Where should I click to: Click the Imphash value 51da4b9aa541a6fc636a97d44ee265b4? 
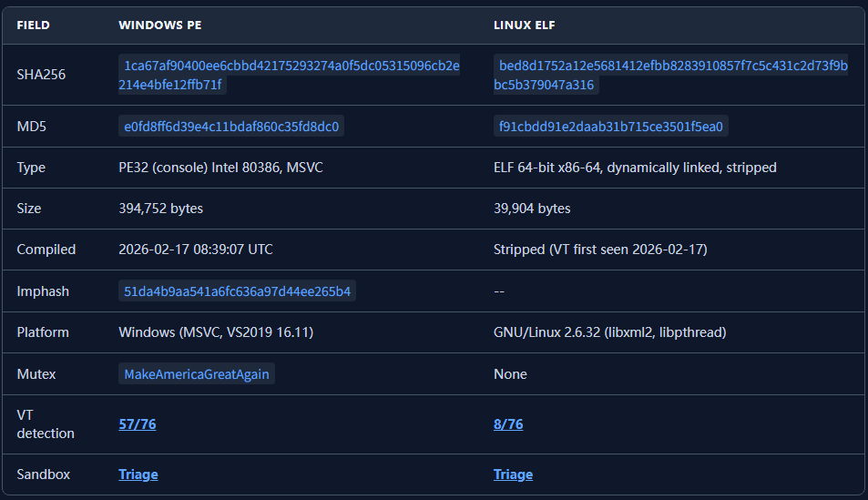click(237, 291)
